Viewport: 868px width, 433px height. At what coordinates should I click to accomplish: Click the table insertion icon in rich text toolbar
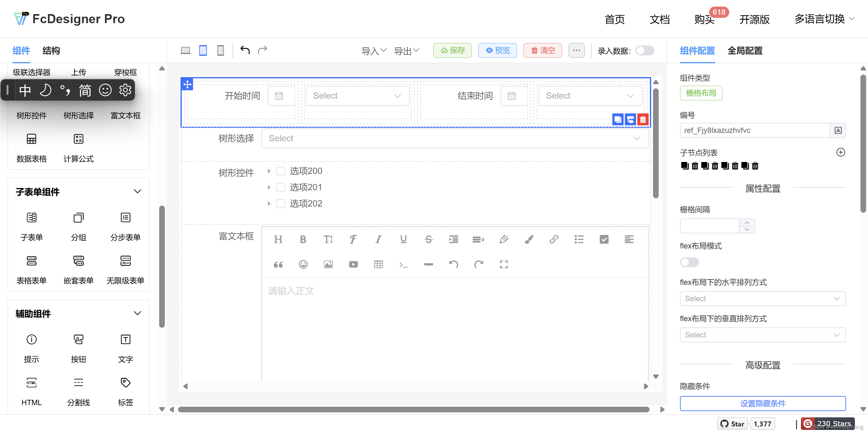[x=379, y=265]
